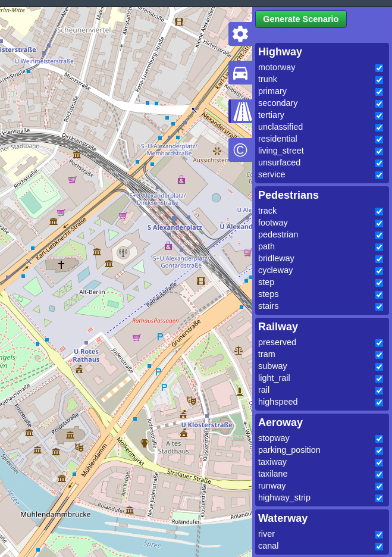Screen dimensions: 392x557
Task: Click the S Alexanderplatz station label
Action: (175, 227)
